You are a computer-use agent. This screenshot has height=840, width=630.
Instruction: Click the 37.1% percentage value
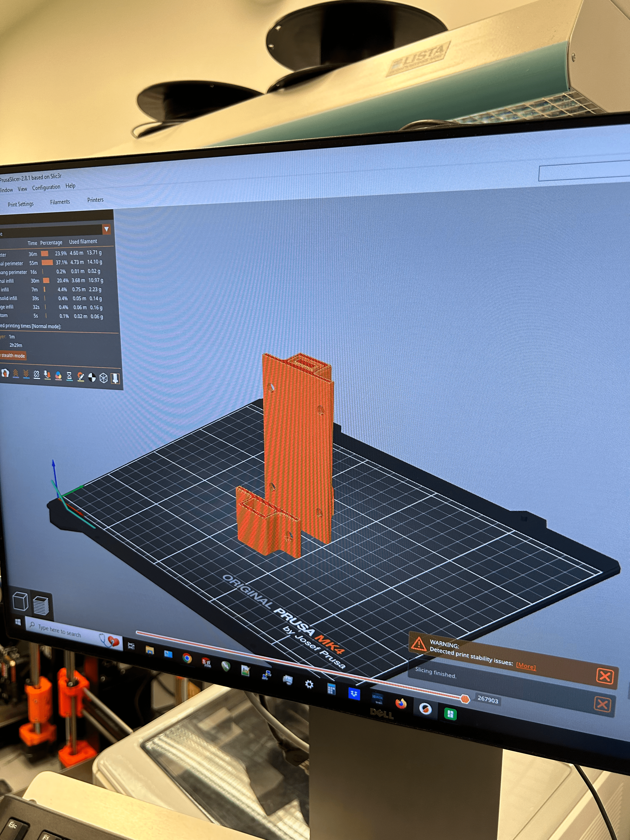61,262
